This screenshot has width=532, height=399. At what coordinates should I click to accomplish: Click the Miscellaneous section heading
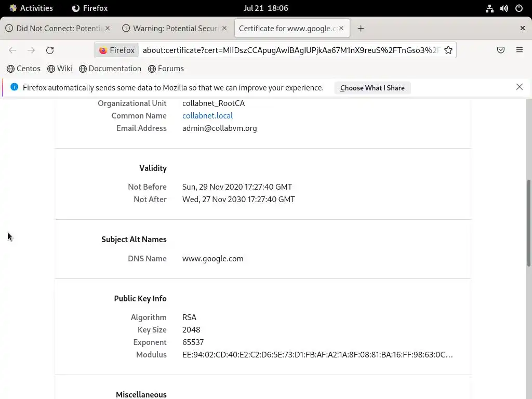[x=141, y=395]
